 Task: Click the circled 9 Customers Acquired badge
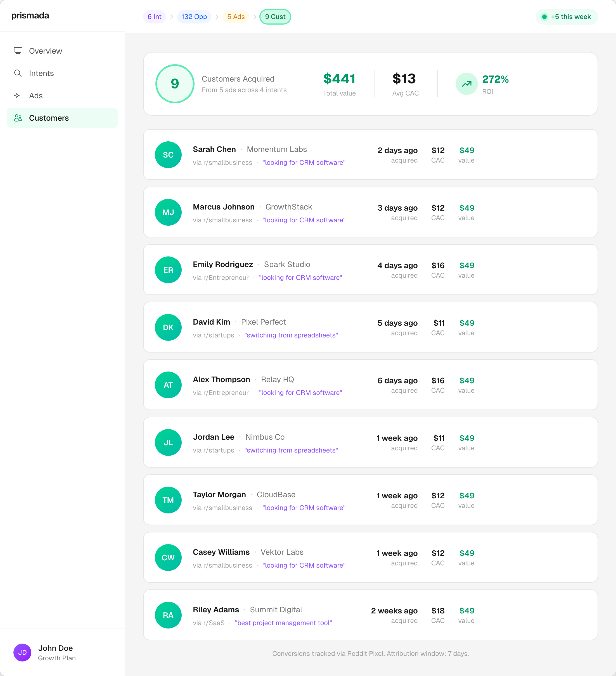pyautogui.click(x=174, y=84)
